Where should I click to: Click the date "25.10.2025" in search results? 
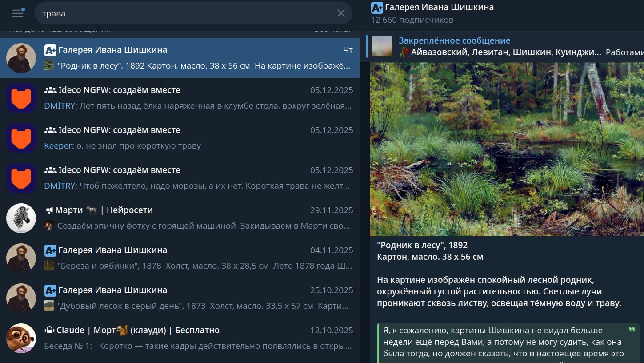(x=332, y=290)
